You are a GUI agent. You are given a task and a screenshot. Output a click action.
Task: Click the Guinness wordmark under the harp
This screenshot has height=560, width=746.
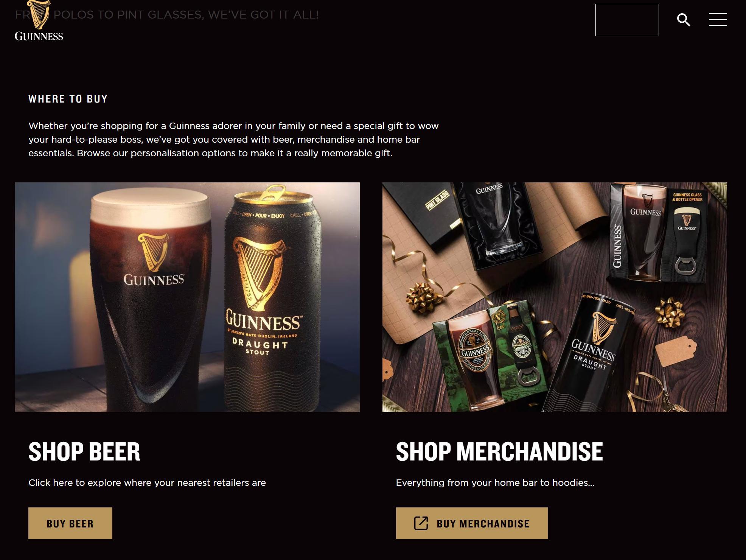(x=39, y=36)
